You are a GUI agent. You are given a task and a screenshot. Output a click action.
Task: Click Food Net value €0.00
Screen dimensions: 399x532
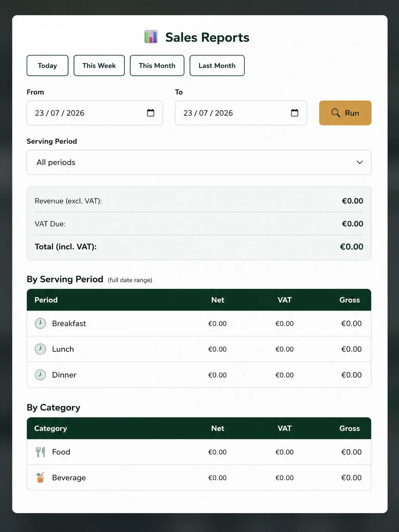[218, 452]
